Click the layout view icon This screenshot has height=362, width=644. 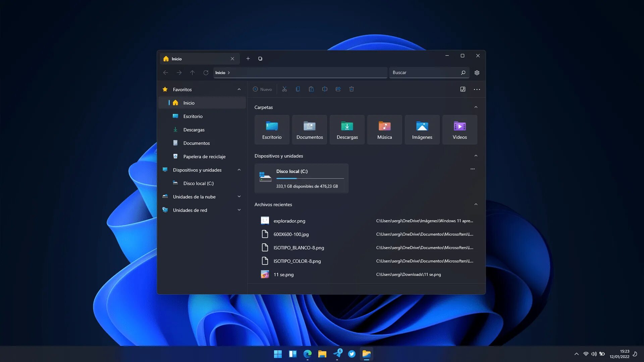[463, 89]
